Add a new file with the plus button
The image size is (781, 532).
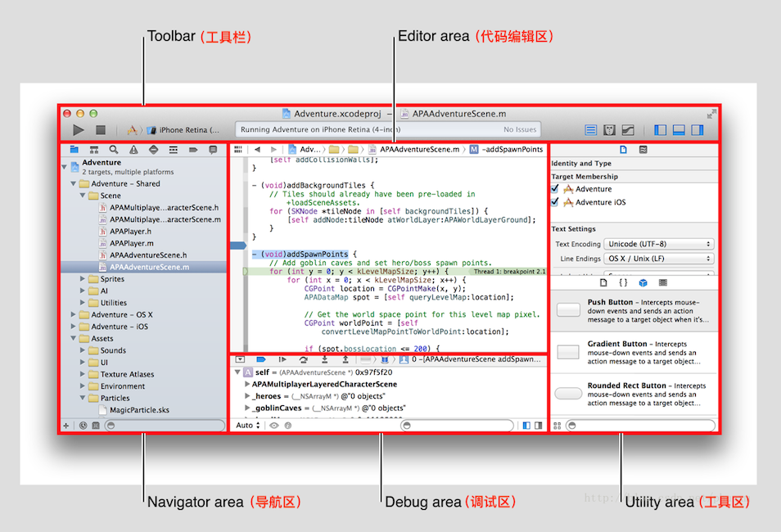65,426
